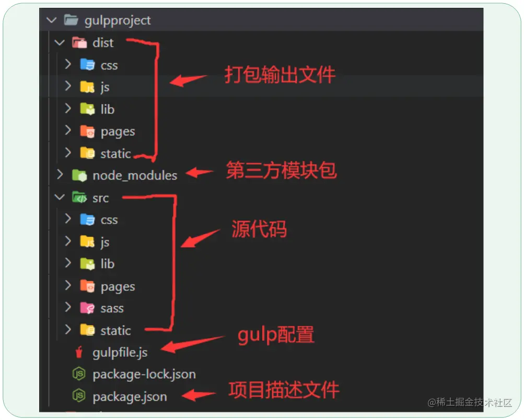
Task: Select the package-lock.json file
Action: tap(144, 375)
